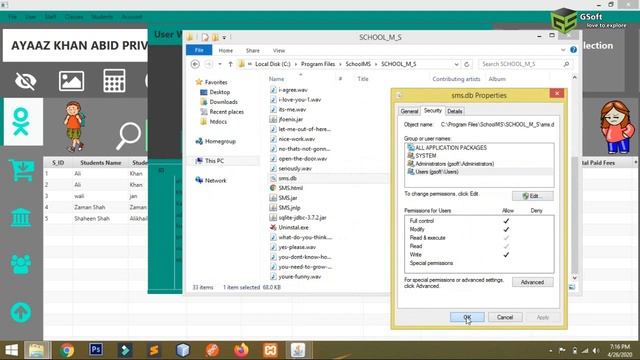This screenshot has height=360, width=640.
Task: Launch XAMPP from taskbar
Action: pos(270,350)
